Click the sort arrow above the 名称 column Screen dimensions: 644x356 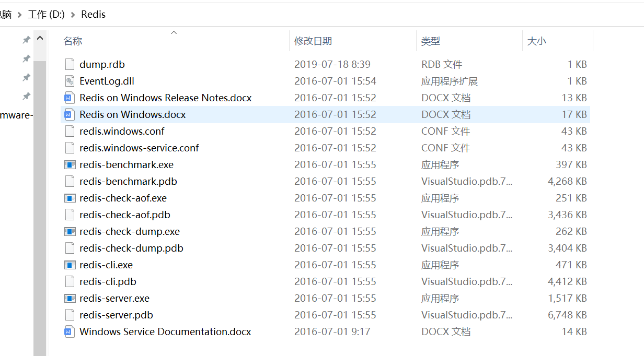(x=174, y=33)
